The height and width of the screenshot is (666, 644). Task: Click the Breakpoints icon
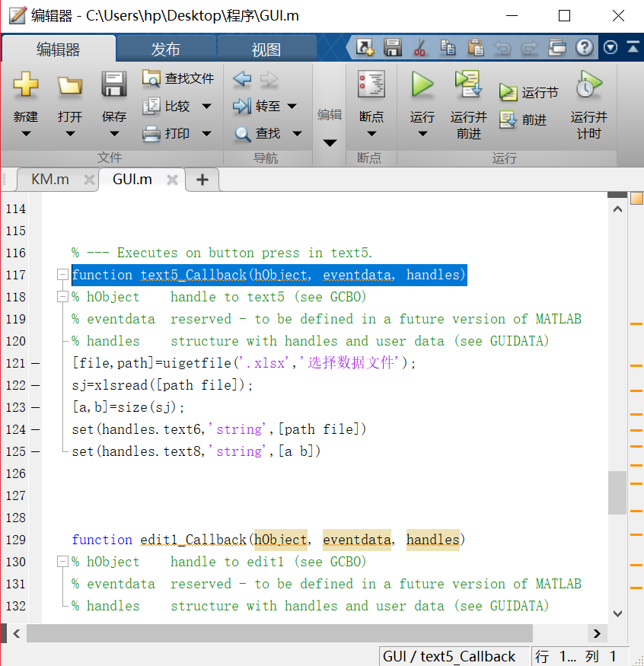[x=371, y=84]
